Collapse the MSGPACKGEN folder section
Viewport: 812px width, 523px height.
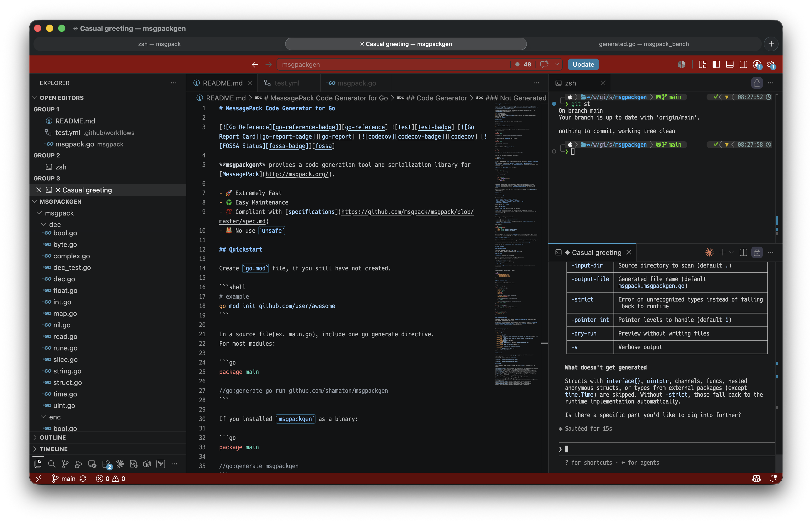[x=35, y=202]
